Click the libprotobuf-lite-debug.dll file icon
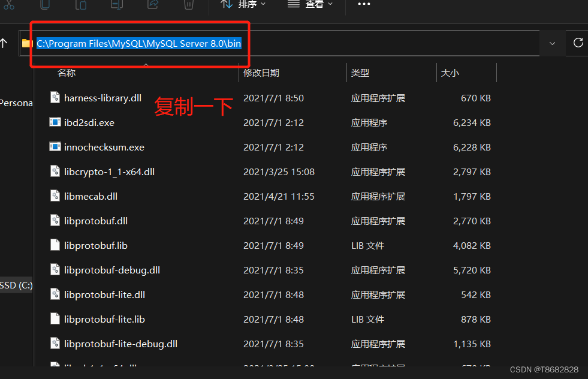This screenshot has width=588, height=379. coord(55,343)
